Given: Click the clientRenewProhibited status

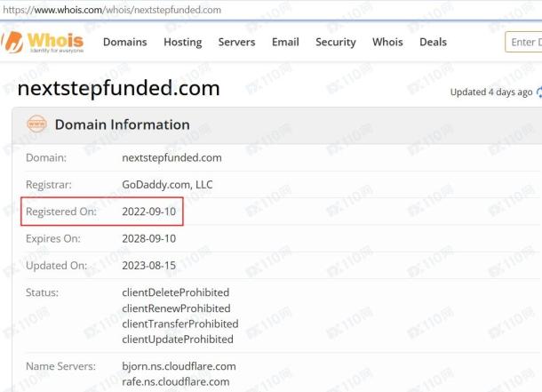Looking at the screenshot, I should 176,308.
